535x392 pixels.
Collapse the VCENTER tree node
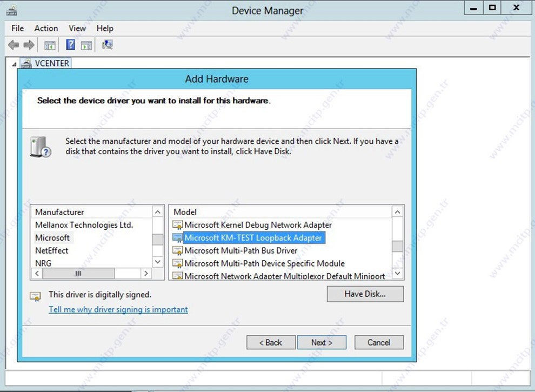(14, 64)
